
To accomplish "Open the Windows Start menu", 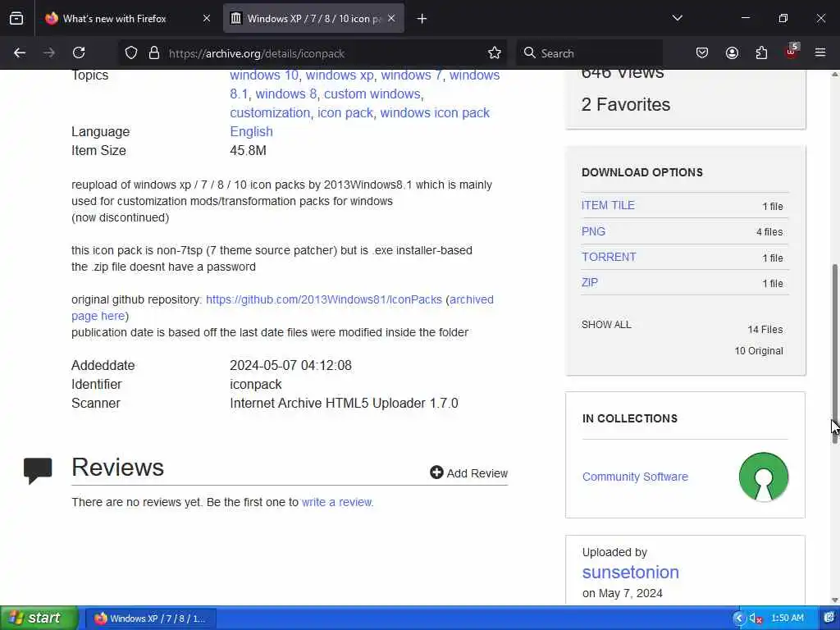I will (39, 619).
